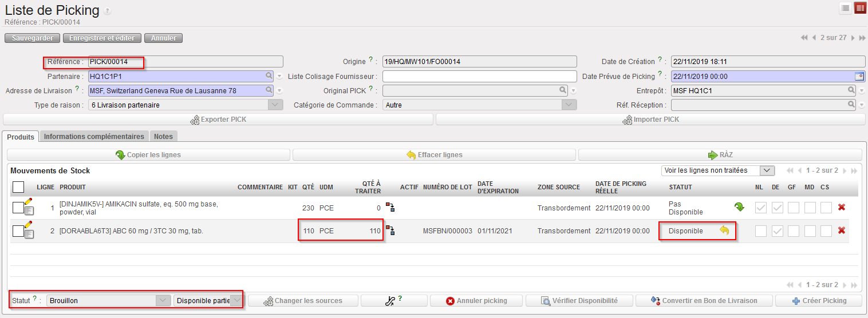Click search icon in Partenaire field
Image resolution: width=868 pixels, height=318 pixels.
(269, 76)
